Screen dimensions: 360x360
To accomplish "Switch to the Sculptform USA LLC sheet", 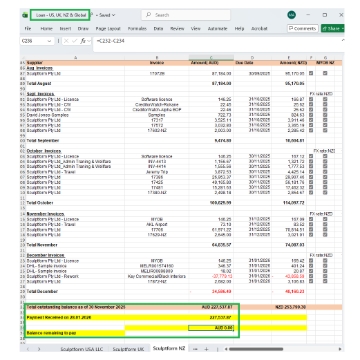I will point(82,349).
